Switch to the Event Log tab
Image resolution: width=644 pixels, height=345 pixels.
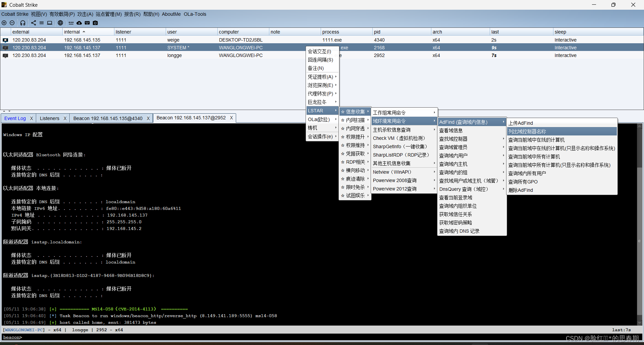15,118
